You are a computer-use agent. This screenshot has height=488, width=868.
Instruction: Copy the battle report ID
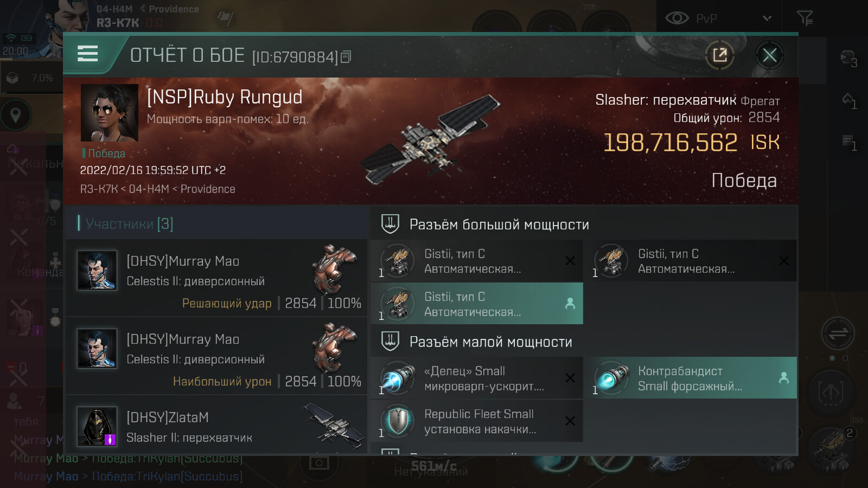[346, 56]
